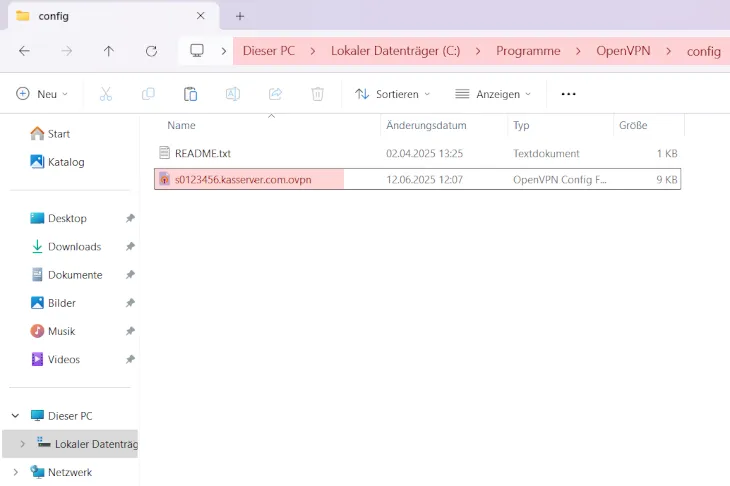The width and height of the screenshot is (730, 486).
Task: Click the OpenVPN config file icon
Action: (164, 179)
